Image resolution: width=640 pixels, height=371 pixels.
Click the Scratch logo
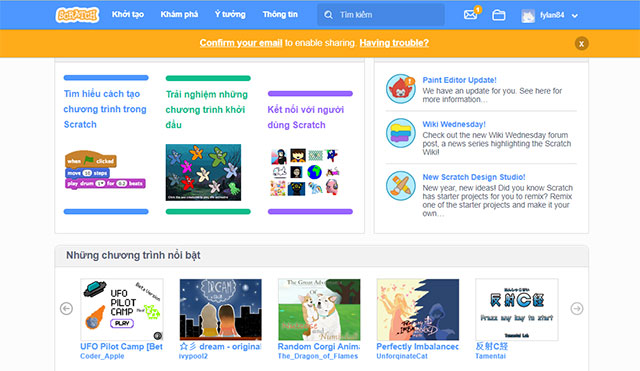click(78, 15)
